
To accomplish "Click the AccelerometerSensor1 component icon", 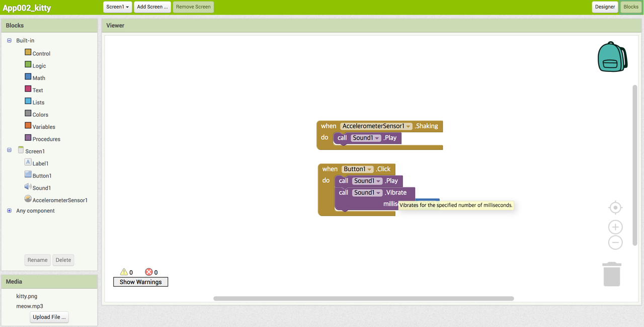I will tap(28, 199).
